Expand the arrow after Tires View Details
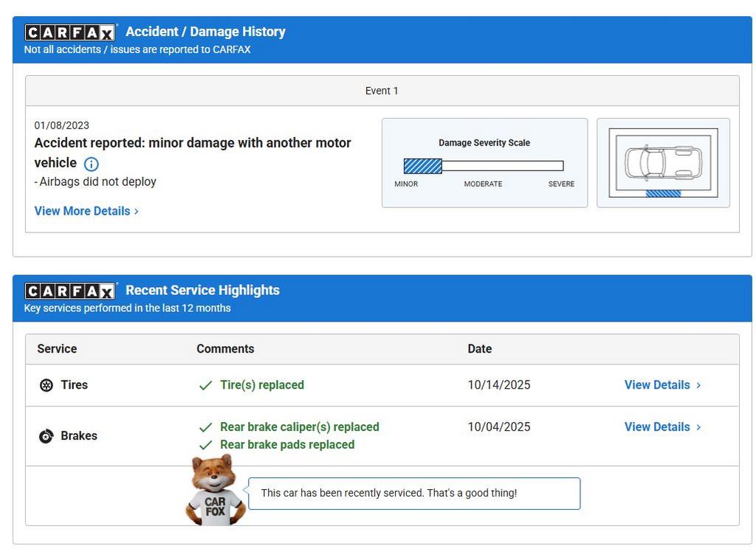This screenshot has height=557, width=756. coord(698,385)
